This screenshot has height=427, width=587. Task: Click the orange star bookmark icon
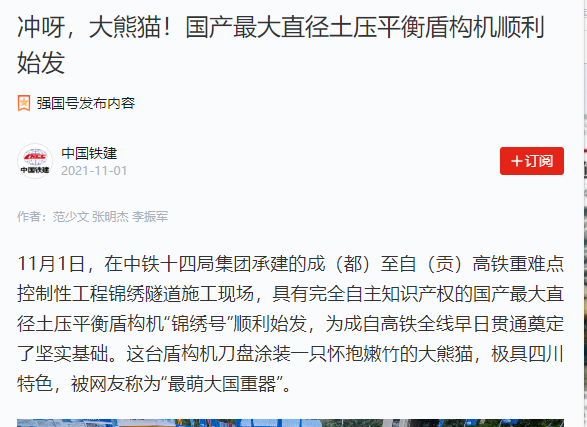point(24,103)
